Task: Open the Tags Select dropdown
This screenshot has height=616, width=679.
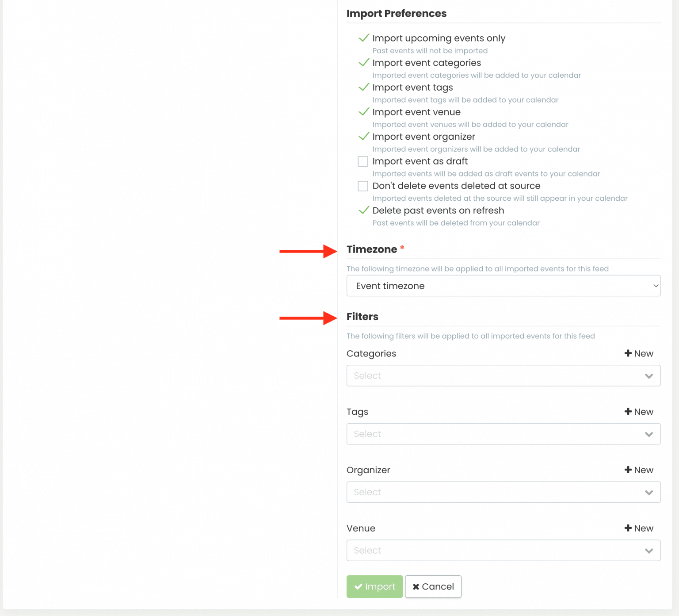Action: (504, 434)
